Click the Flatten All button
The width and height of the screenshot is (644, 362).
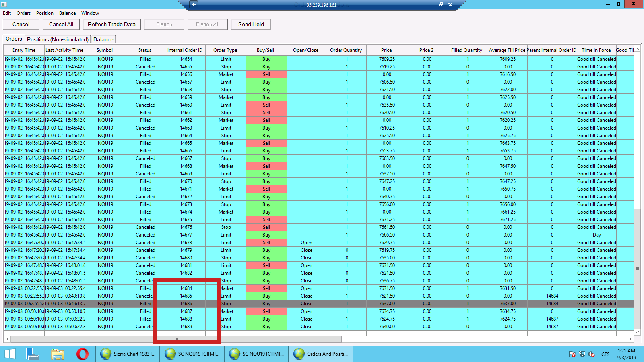pos(208,24)
